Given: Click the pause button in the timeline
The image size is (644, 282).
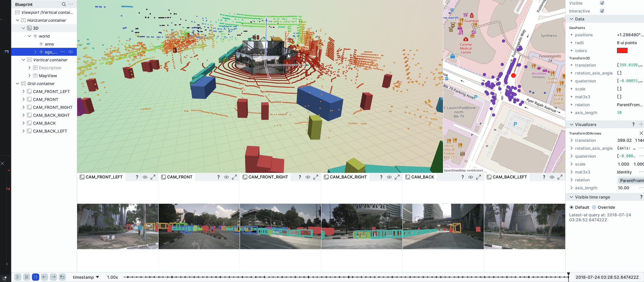Looking at the screenshot, I should 36,277.
